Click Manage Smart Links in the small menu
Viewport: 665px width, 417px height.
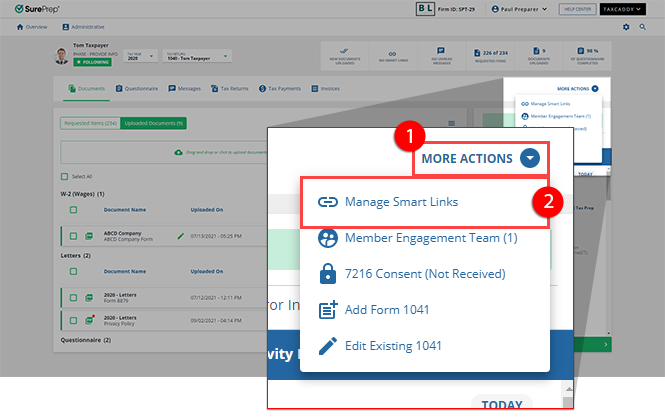tap(546, 104)
